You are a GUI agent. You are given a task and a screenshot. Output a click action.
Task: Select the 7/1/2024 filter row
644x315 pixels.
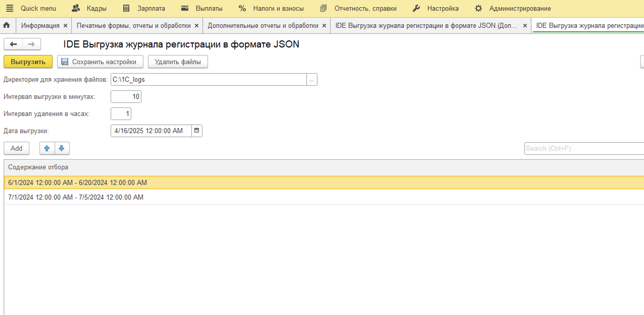pyautogui.click(x=76, y=197)
